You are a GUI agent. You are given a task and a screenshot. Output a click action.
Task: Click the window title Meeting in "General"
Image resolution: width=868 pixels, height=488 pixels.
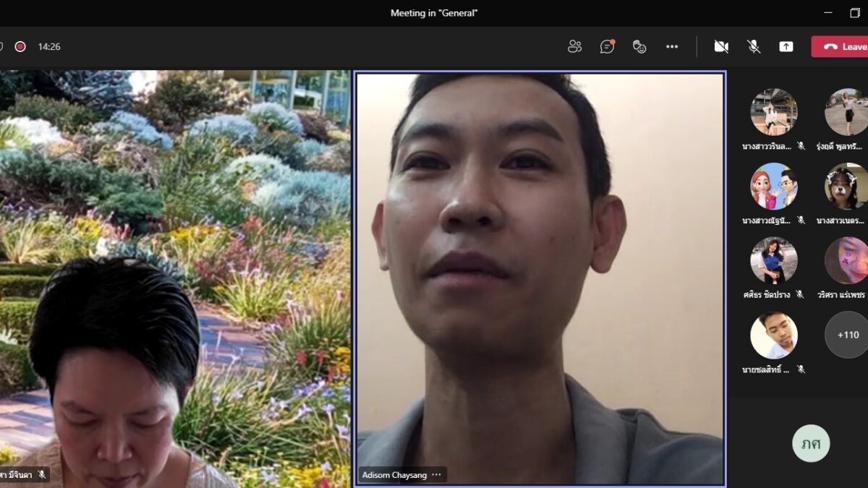point(434,13)
